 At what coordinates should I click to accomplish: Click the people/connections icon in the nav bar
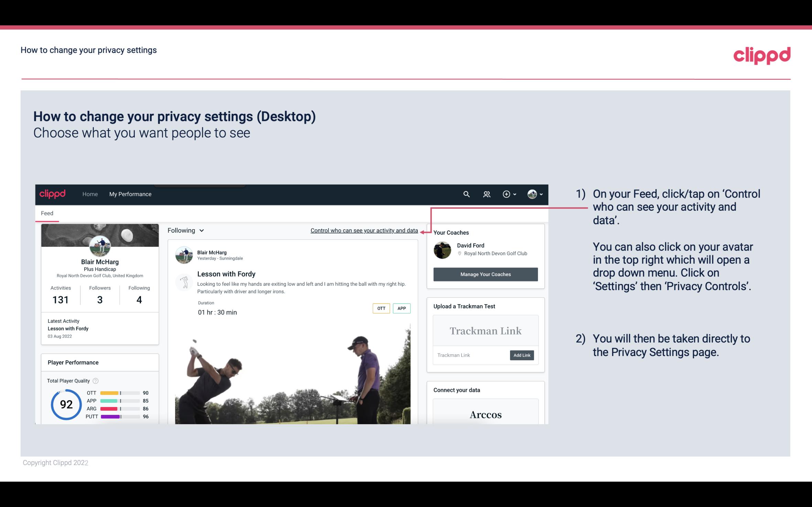[486, 194]
